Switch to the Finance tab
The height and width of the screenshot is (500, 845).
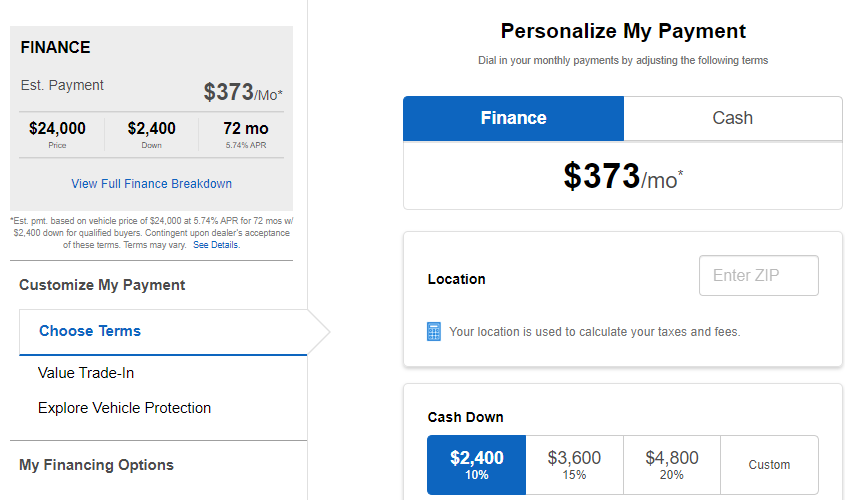(x=514, y=118)
